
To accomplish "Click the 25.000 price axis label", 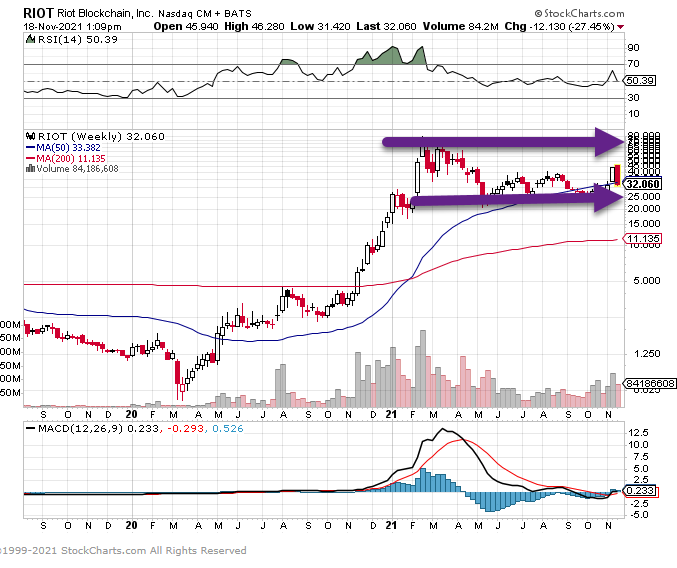I will (x=644, y=196).
